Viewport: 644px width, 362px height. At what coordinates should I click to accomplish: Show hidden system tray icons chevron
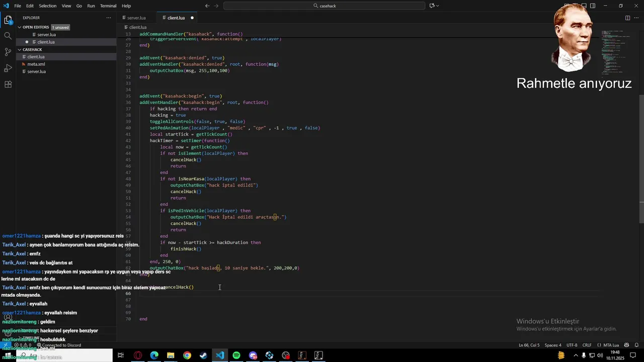pyautogui.click(x=576, y=355)
